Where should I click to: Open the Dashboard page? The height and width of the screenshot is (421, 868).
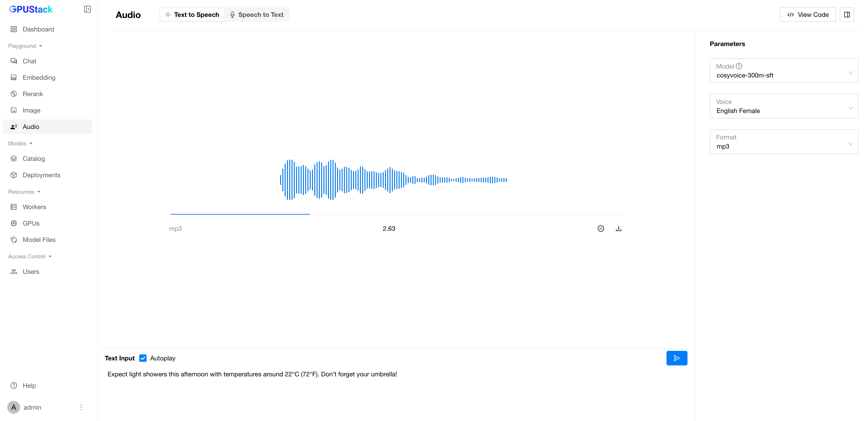38,29
